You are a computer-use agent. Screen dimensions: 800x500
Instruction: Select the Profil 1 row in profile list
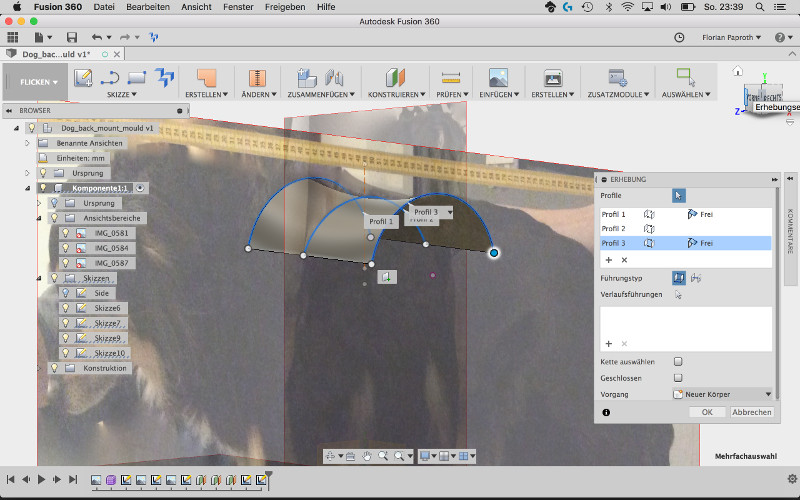[x=613, y=214]
